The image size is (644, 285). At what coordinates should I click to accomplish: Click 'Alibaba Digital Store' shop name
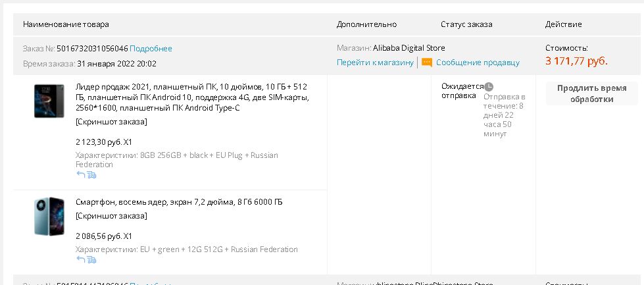click(x=409, y=48)
